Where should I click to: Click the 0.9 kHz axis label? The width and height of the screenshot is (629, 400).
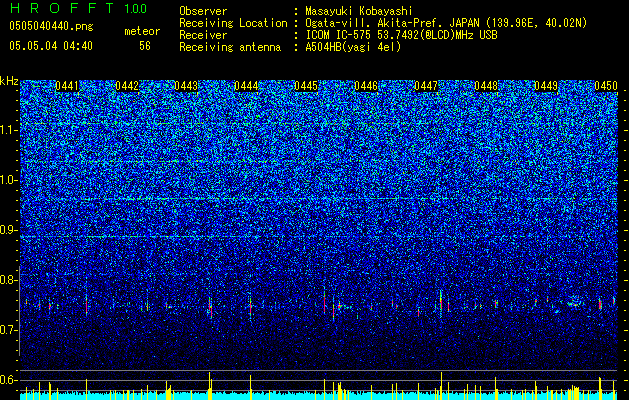pos(8,230)
